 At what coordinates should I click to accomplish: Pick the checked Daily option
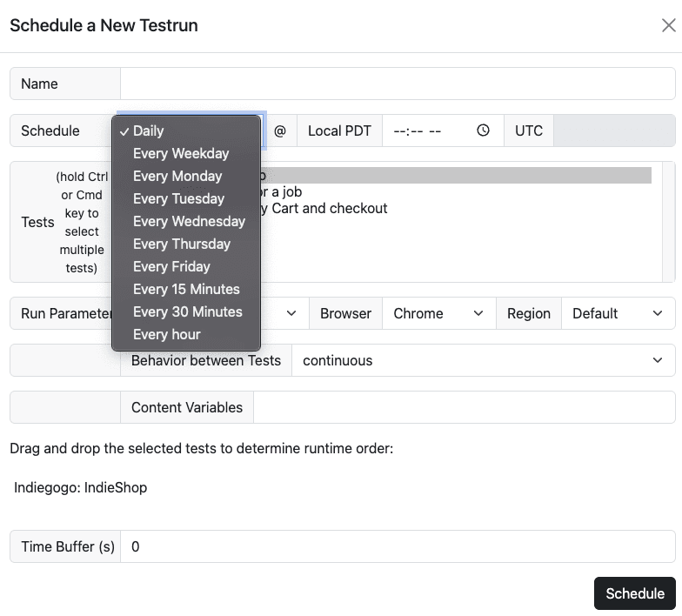(148, 131)
